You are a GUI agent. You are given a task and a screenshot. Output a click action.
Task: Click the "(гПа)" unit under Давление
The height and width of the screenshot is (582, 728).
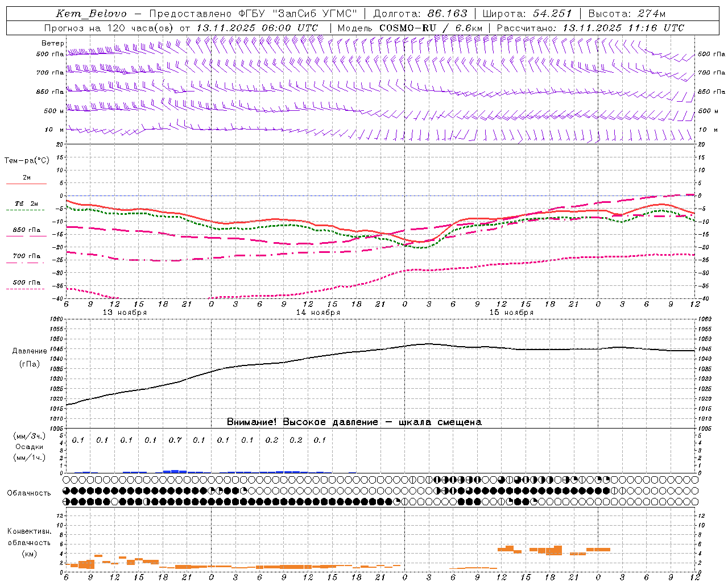[x=30, y=364]
